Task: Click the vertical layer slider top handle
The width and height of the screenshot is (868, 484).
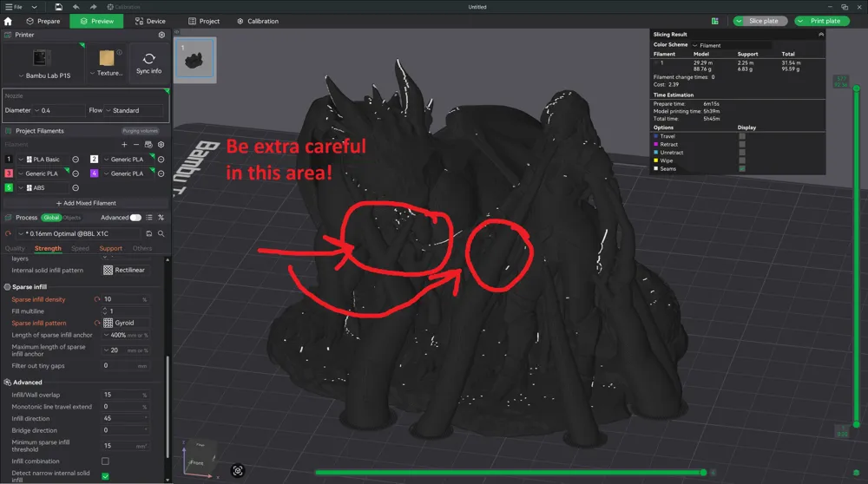Action: [857, 88]
